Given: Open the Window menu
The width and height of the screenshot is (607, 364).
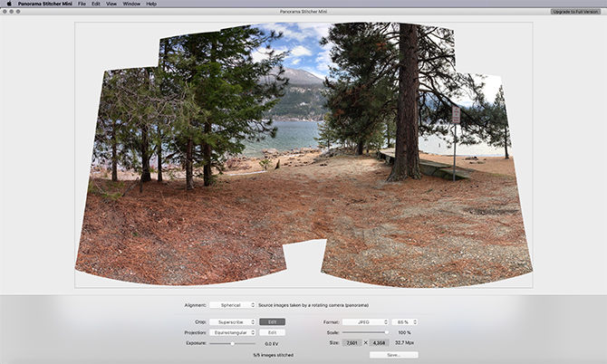Looking at the screenshot, I should point(131,4).
